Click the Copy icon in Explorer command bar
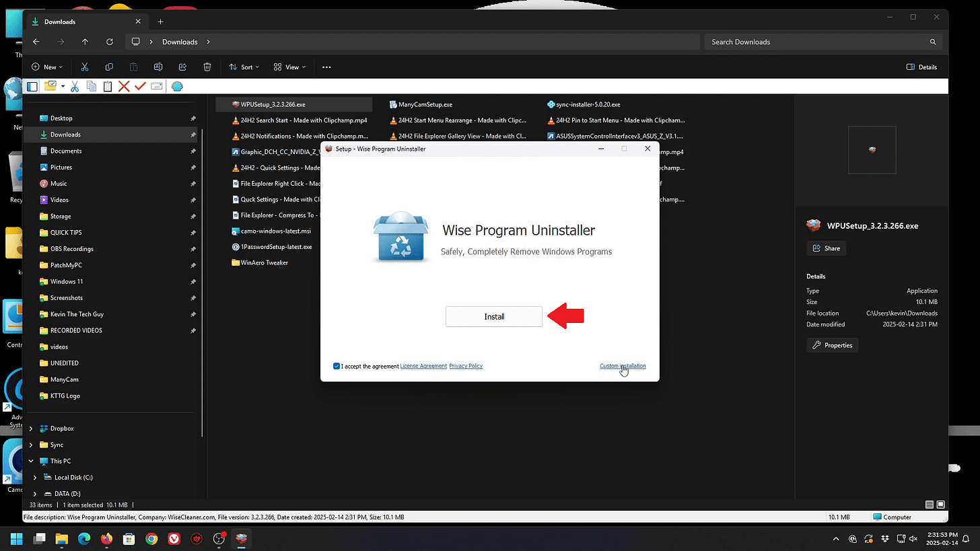980x551 pixels. 109,67
